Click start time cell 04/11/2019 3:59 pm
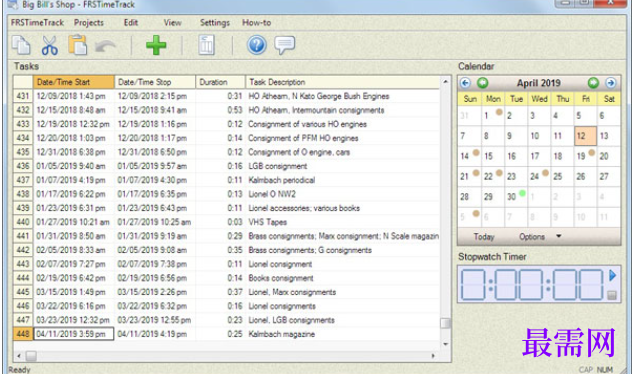Viewport: 634px width, 374px height. click(74, 334)
